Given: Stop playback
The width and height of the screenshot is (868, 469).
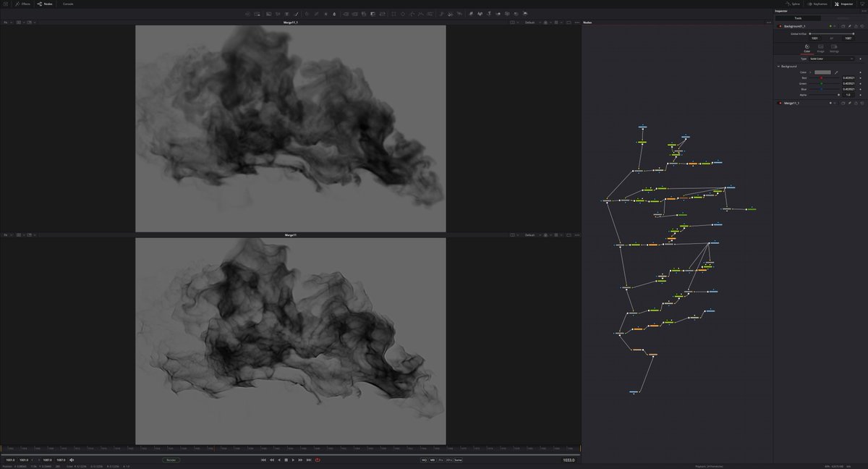Looking at the screenshot, I should pyautogui.click(x=286, y=460).
